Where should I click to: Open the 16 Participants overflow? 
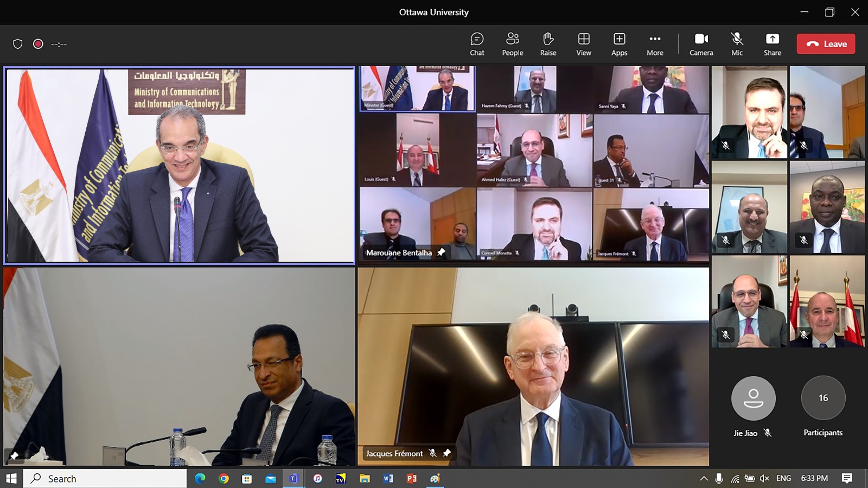pyautogui.click(x=823, y=398)
